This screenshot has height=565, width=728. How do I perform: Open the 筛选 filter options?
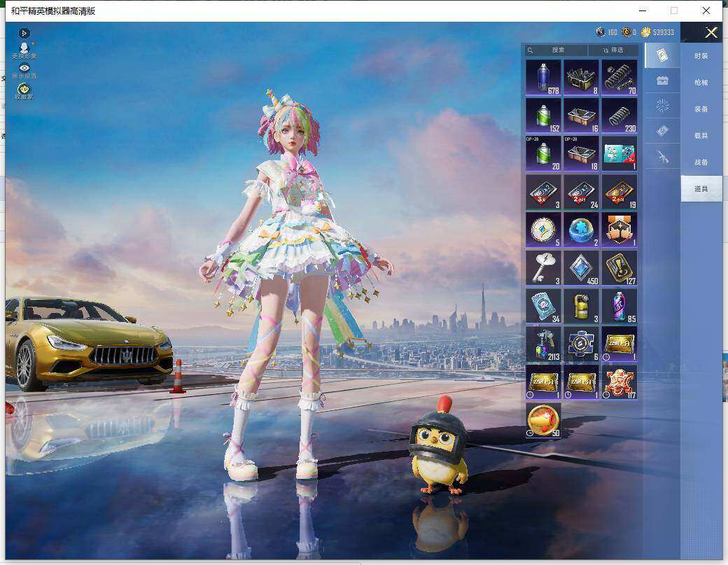613,50
